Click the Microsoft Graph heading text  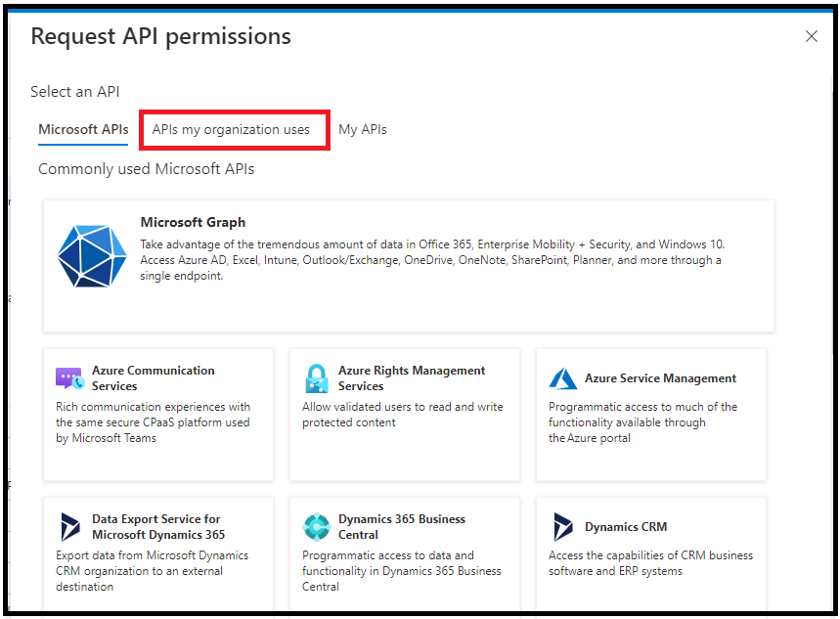coord(193,222)
